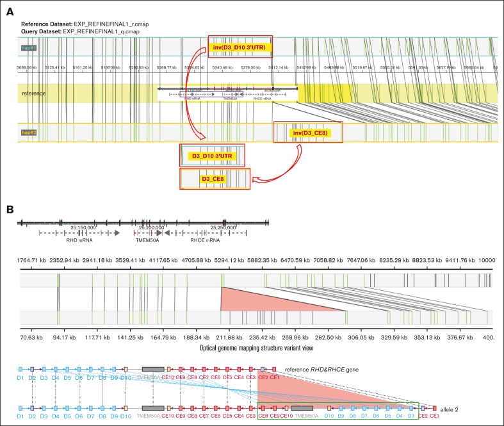
Task: Click the 'TMEM50A' label under the panel B transcript track
Action: [147, 240]
